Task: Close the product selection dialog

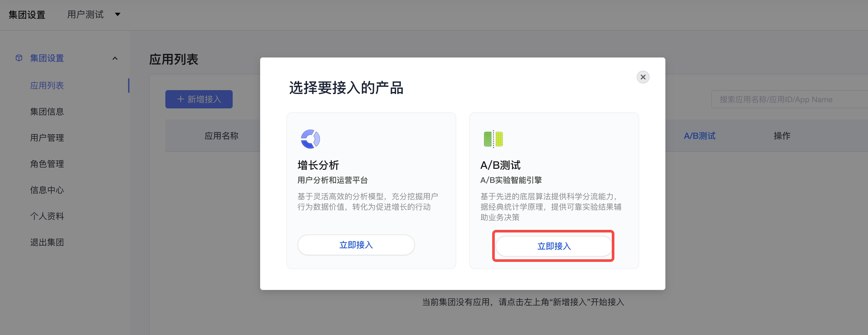Action: pos(643,77)
